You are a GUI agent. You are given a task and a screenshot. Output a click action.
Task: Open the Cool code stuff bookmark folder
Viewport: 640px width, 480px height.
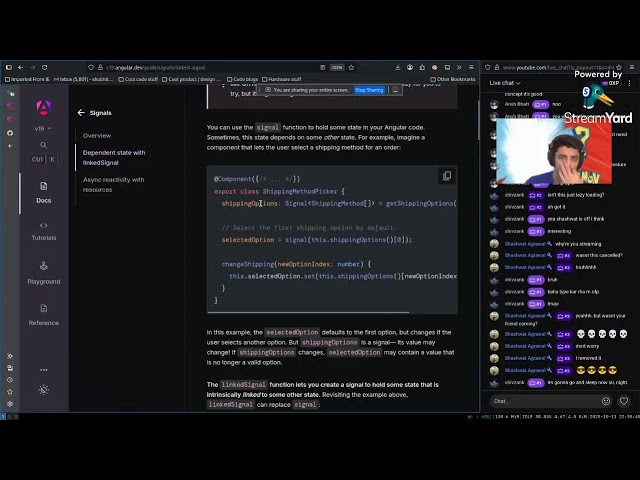tap(138, 79)
